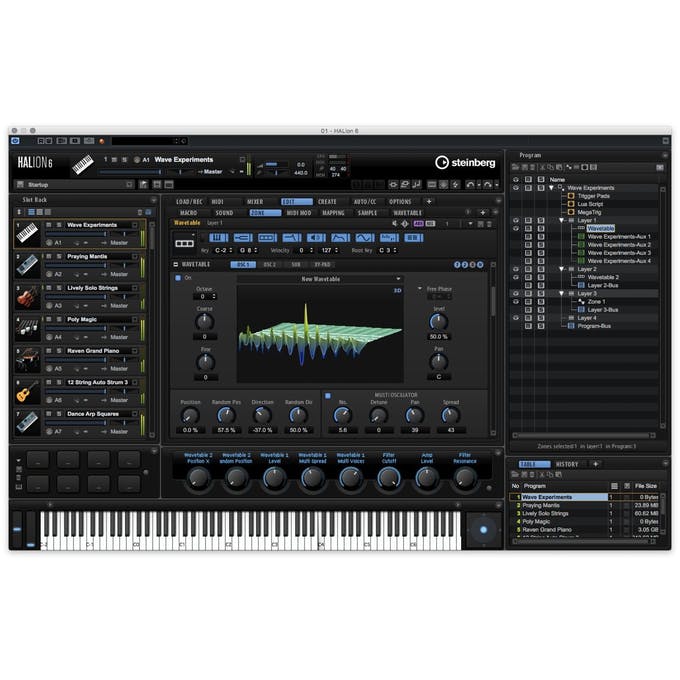Image resolution: width=680 pixels, height=680 pixels.
Task: Click the Raven Grand Piano icon
Action: tap(28, 360)
